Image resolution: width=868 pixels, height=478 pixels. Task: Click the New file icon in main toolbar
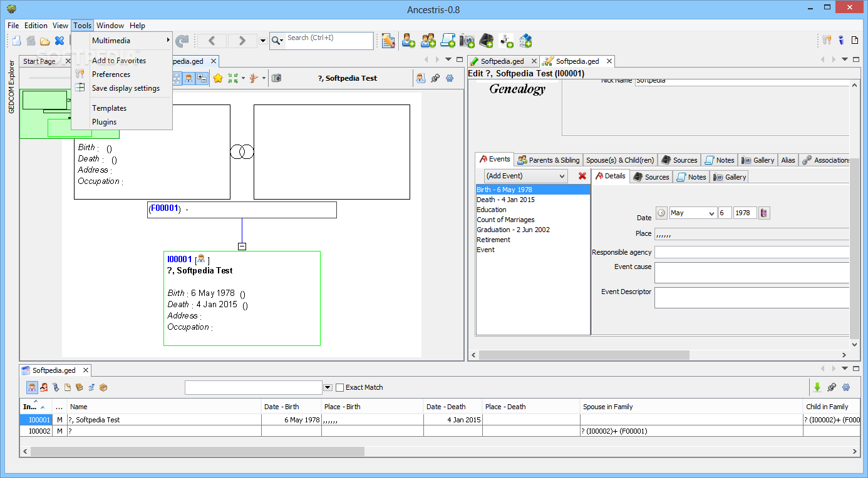16,41
